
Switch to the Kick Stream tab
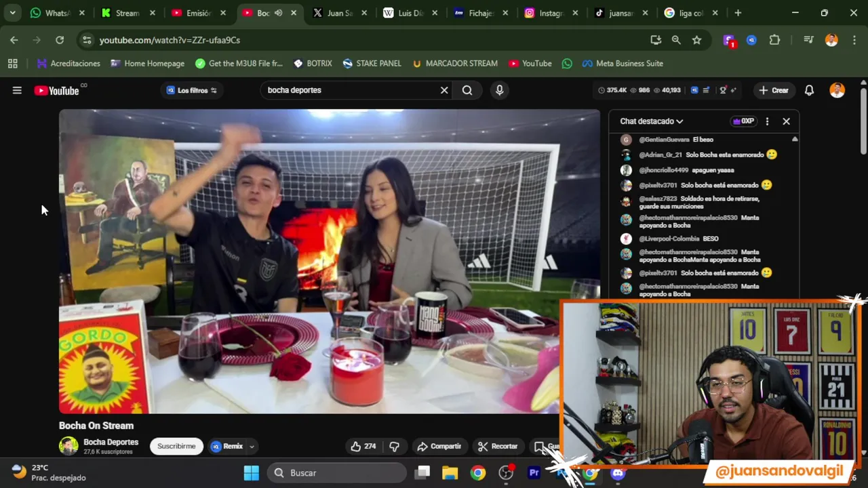point(128,13)
